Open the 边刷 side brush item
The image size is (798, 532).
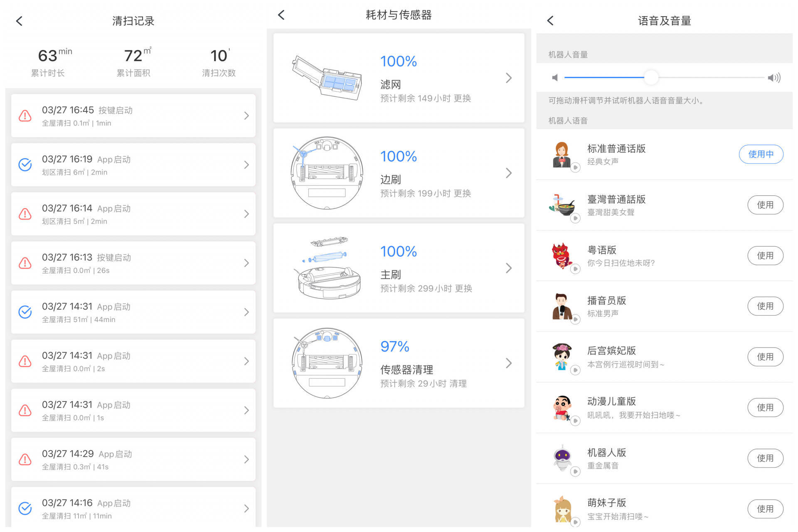398,173
